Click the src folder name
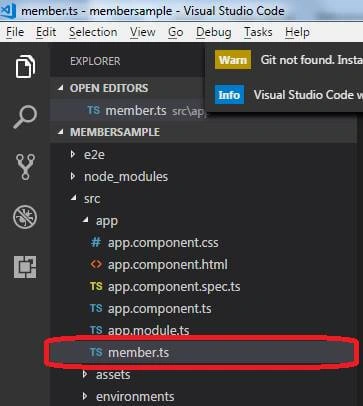 [x=92, y=199]
